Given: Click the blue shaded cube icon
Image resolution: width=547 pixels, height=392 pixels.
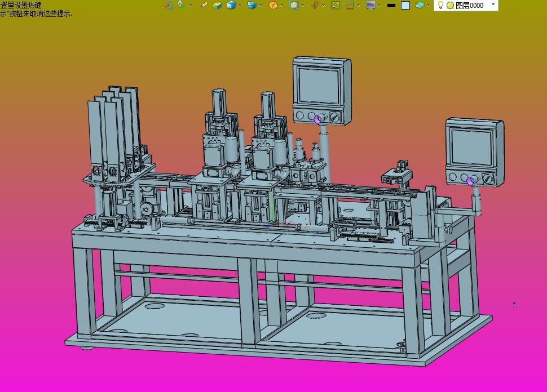Looking at the screenshot, I should pyautogui.click(x=231, y=5).
